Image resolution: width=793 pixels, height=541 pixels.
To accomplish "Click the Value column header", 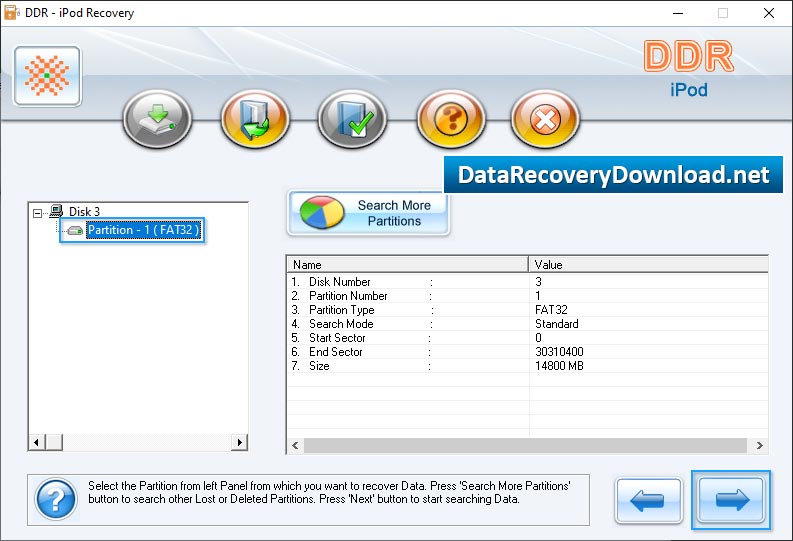I will [x=649, y=264].
